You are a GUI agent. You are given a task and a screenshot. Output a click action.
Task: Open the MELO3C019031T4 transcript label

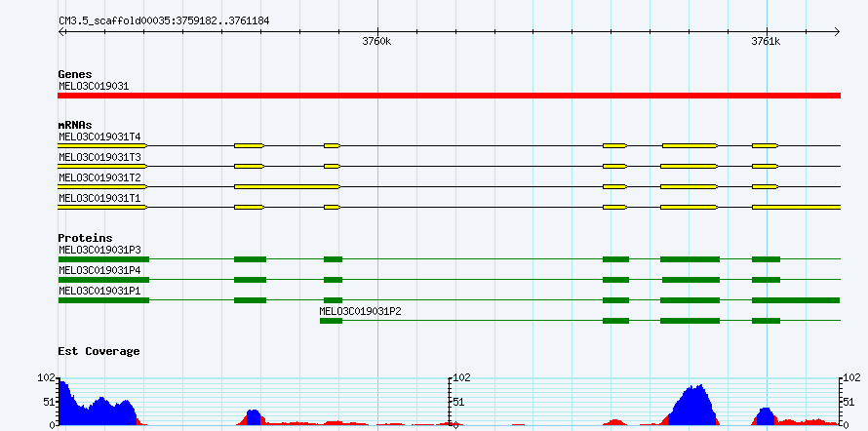click(99, 137)
